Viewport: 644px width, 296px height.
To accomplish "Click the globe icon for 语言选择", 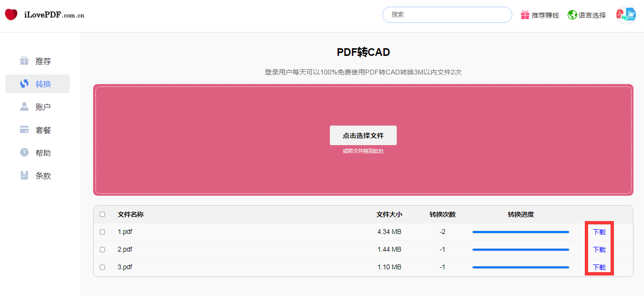I will [x=572, y=15].
